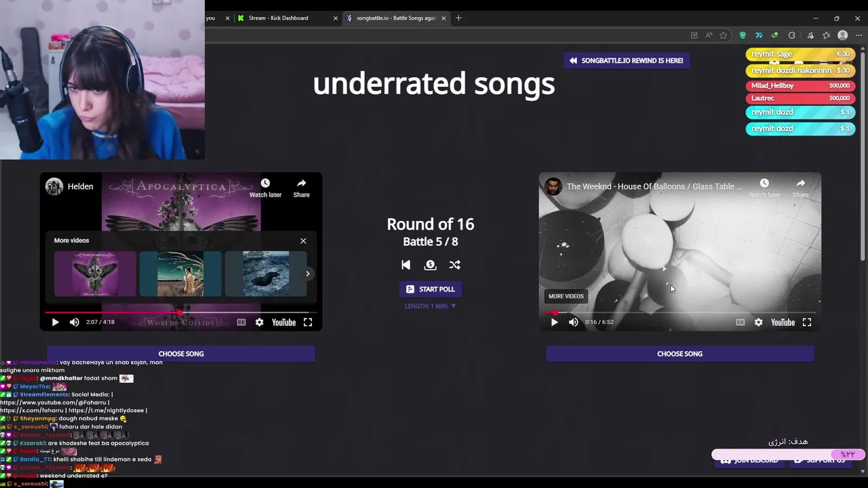
Task: Click The Weeknd House Of Balloons title
Action: 654,186
